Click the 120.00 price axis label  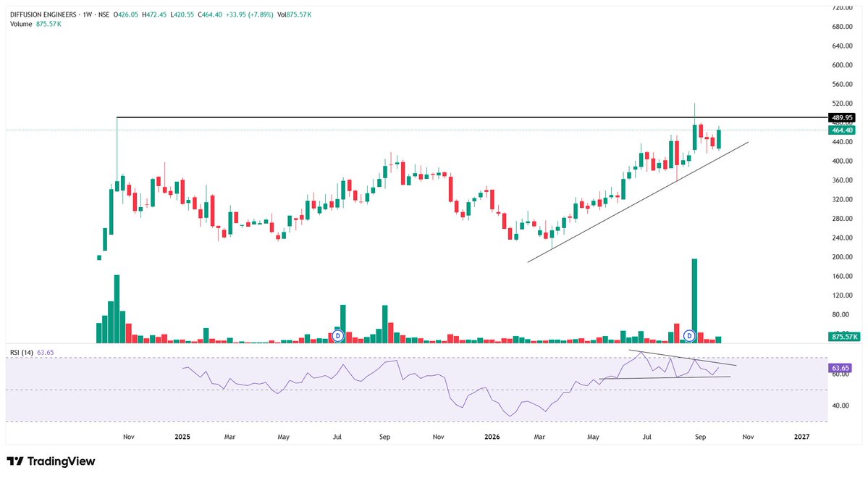click(842, 295)
